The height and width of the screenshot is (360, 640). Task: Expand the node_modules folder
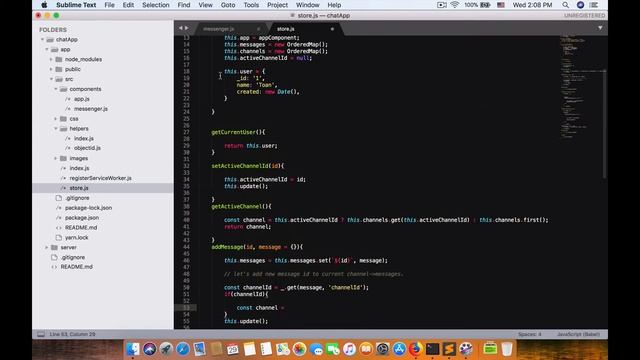tap(51, 59)
